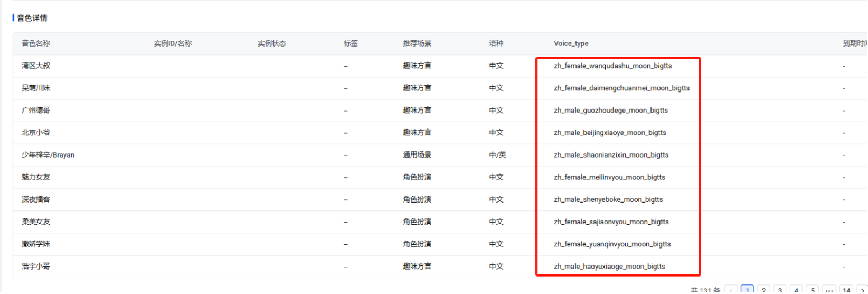The width and height of the screenshot is (868, 294).
Task: Go to previous page arrow in pagination
Action: point(731,290)
